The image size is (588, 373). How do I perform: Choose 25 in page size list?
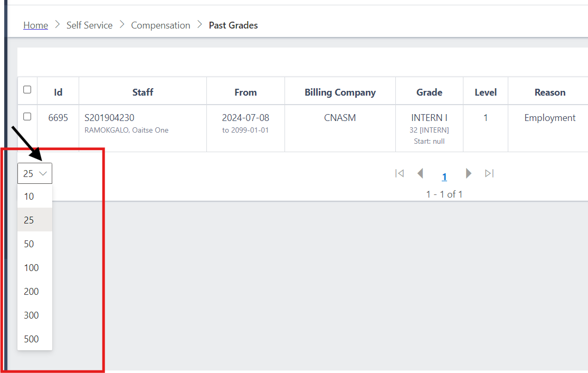point(29,220)
